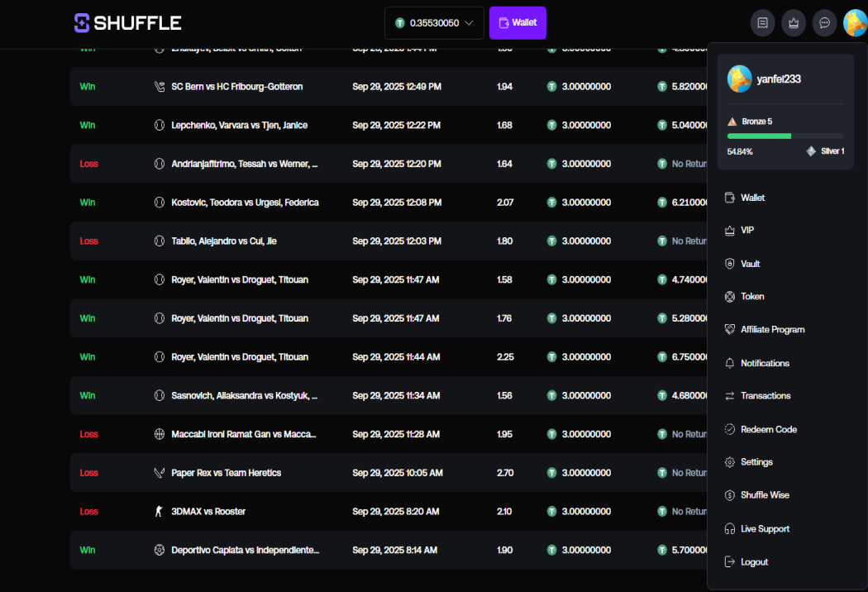Click the purple Wallet button
868x592 pixels.
pos(517,23)
